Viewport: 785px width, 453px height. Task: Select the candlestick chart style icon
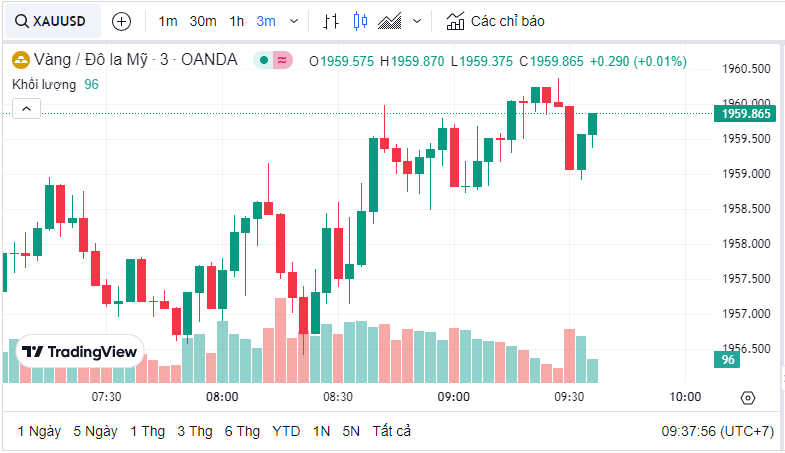click(x=360, y=21)
